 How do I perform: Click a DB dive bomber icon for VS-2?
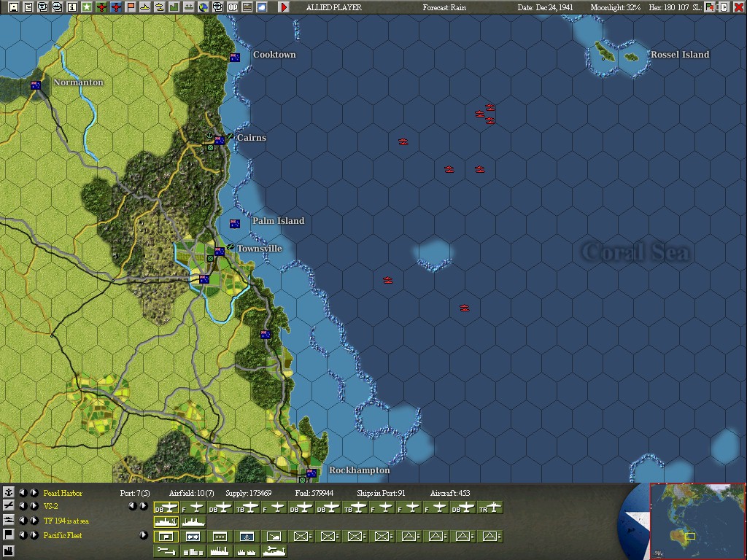pos(165,507)
